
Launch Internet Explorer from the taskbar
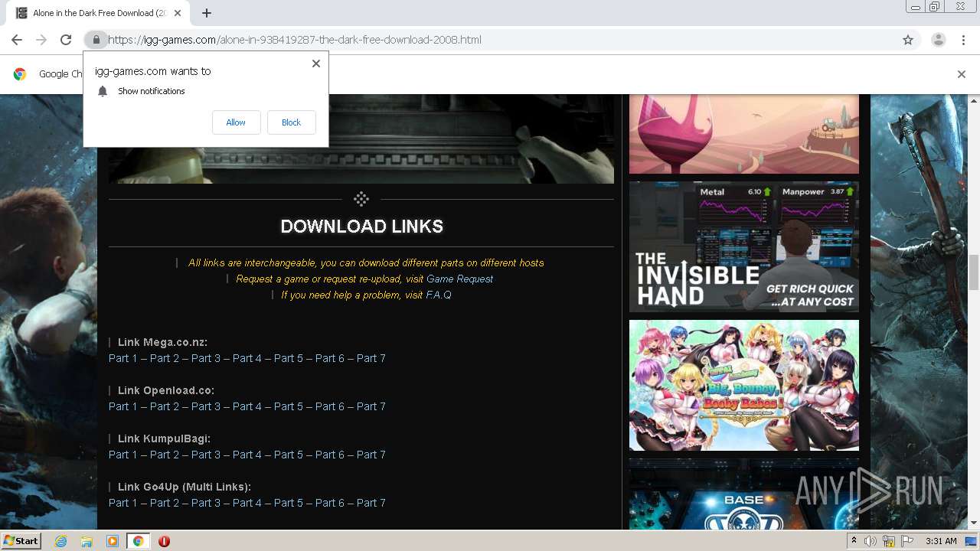click(x=60, y=541)
